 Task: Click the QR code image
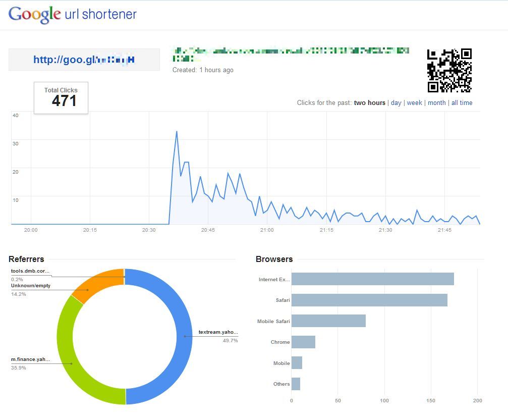tap(449, 71)
